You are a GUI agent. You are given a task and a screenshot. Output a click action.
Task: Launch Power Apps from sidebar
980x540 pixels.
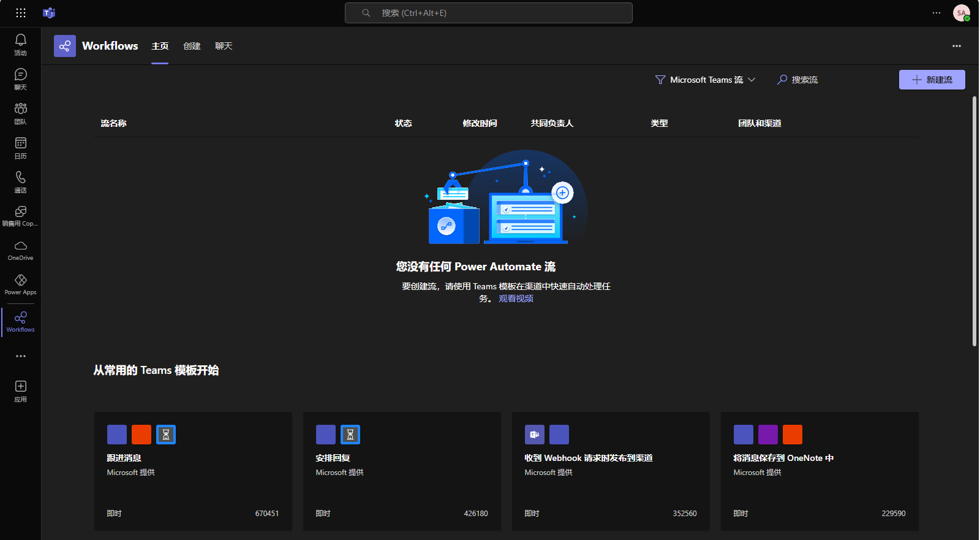[x=21, y=285]
